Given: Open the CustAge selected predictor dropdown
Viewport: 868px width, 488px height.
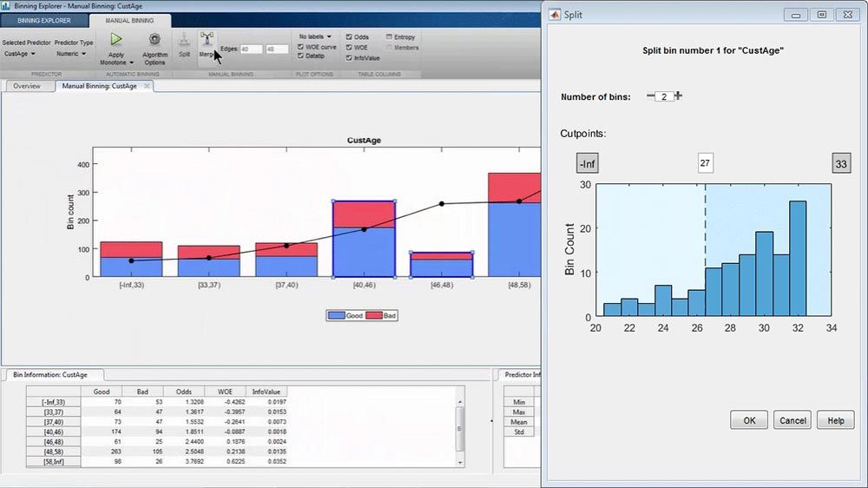Looking at the screenshot, I should point(20,54).
